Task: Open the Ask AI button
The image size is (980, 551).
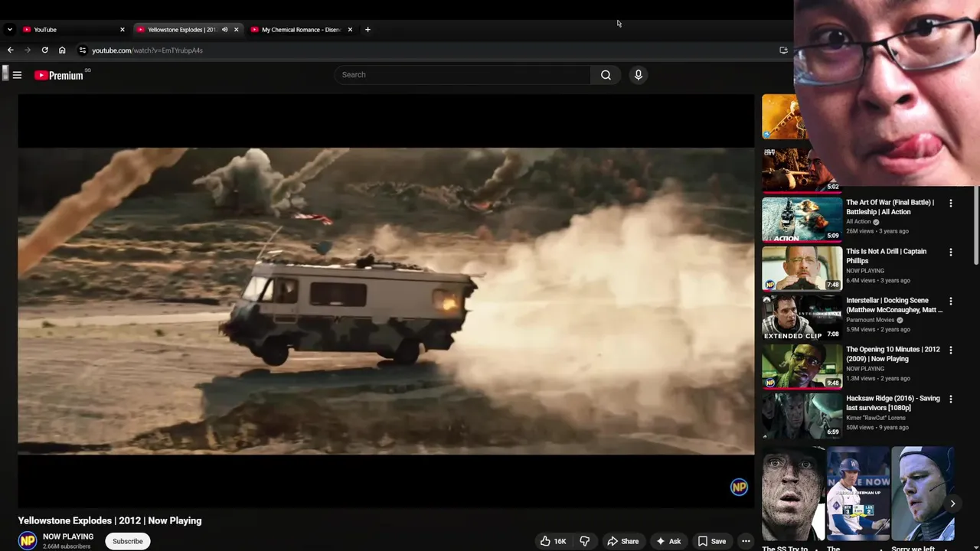Action: click(x=668, y=541)
